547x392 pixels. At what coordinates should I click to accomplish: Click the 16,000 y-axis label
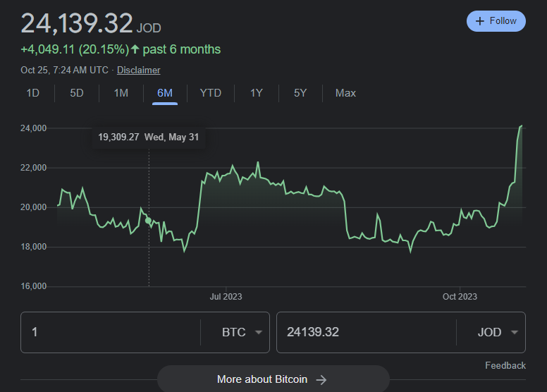coord(34,286)
